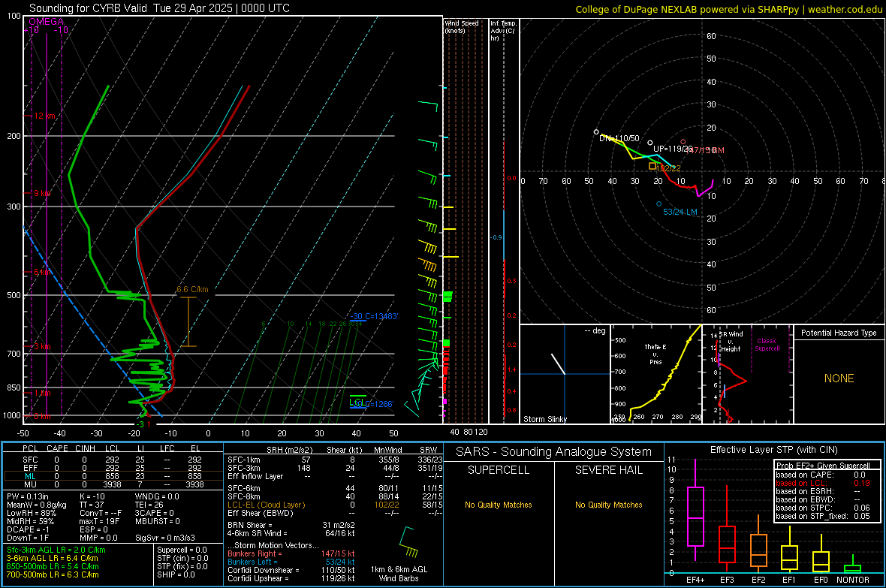Click the DCAPE = -1 value
This screenshot has width=886, height=588.
click(x=29, y=529)
